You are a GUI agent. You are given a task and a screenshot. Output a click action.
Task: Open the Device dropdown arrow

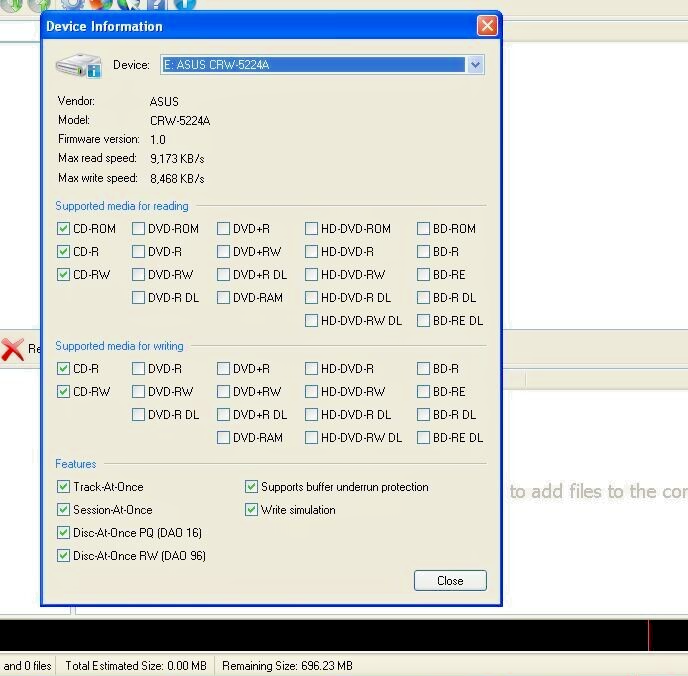tap(475, 65)
